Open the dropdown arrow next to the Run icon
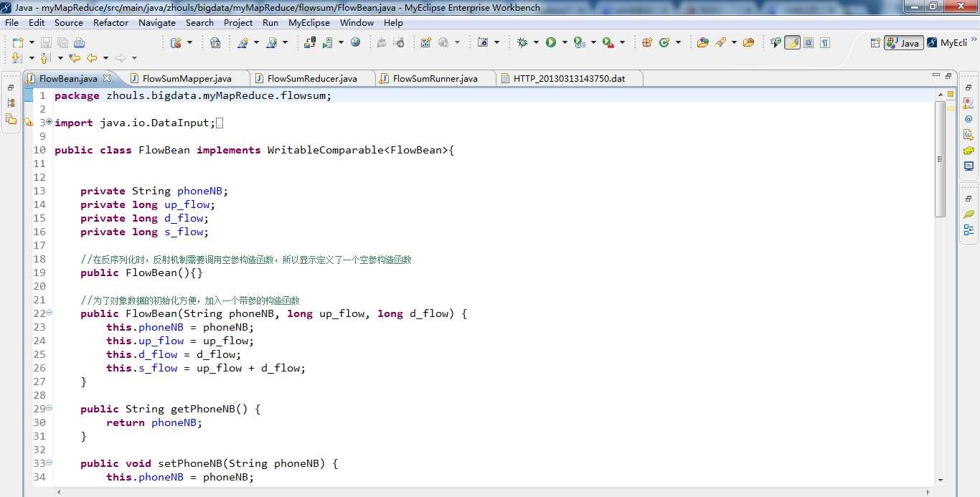Image resolution: width=980 pixels, height=497 pixels. (x=565, y=42)
